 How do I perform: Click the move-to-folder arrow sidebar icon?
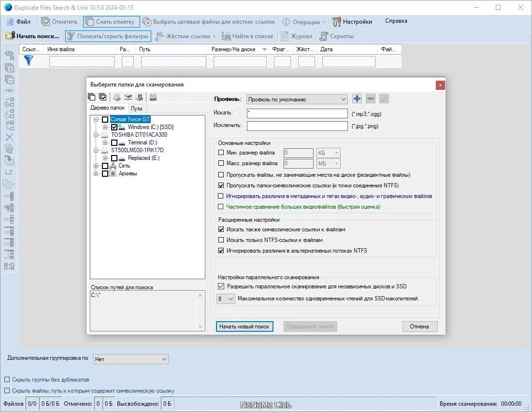pyautogui.click(x=9, y=160)
